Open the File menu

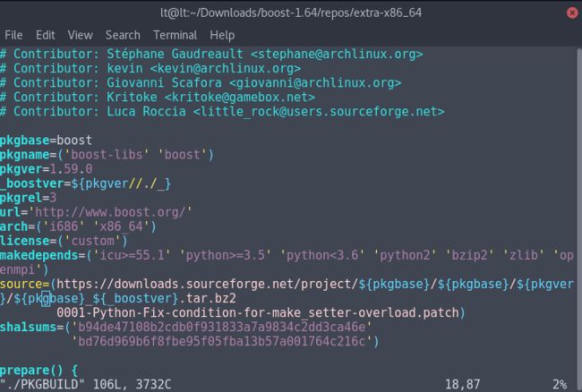tap(13, 35)
